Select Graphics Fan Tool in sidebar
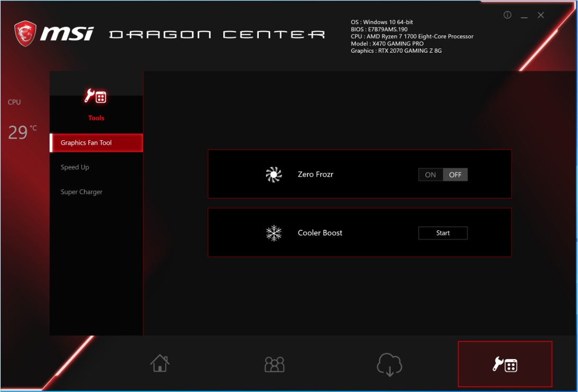578x392 pixels. tap(96, 143)
